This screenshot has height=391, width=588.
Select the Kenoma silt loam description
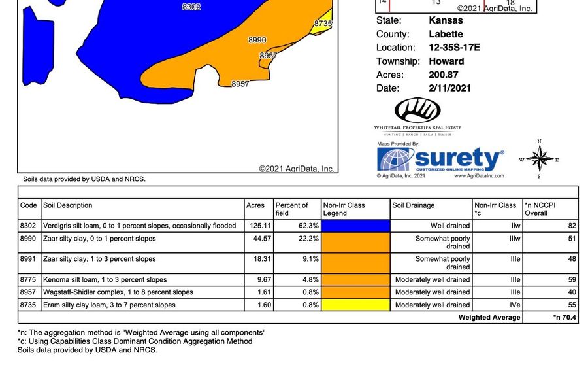[105, 280]
